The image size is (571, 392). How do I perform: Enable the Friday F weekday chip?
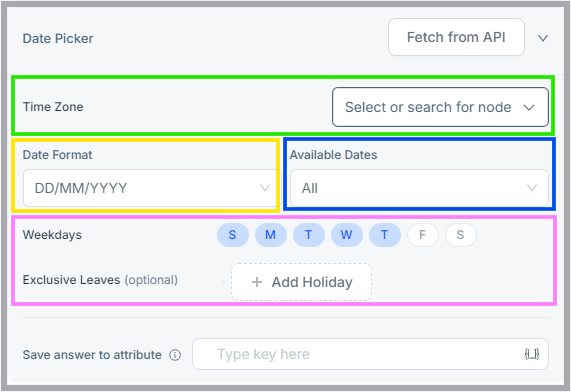(422, 235)
